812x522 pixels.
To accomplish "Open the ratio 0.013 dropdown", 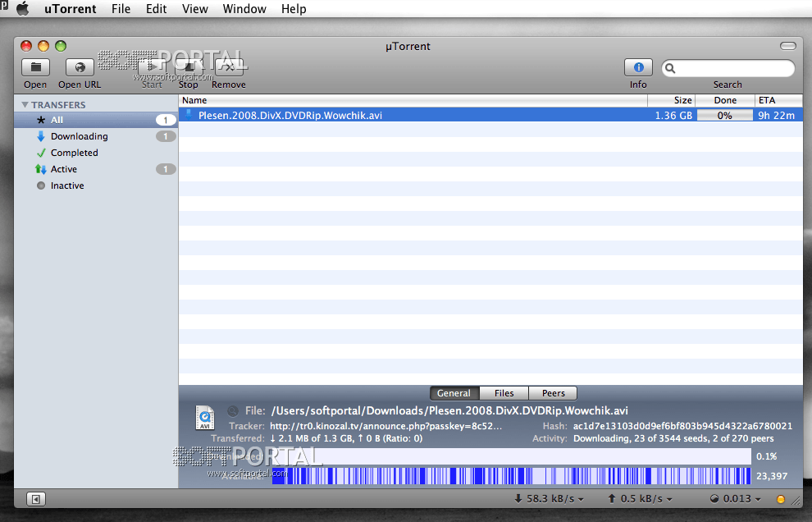I will (736, 499).
